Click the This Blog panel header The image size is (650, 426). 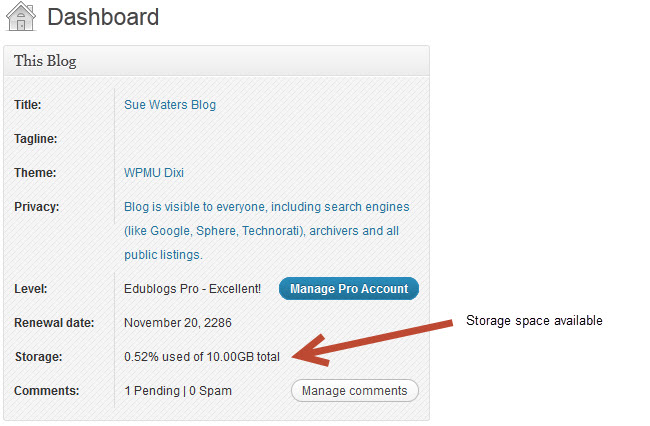pyautogui.click(x=216, y=61)
